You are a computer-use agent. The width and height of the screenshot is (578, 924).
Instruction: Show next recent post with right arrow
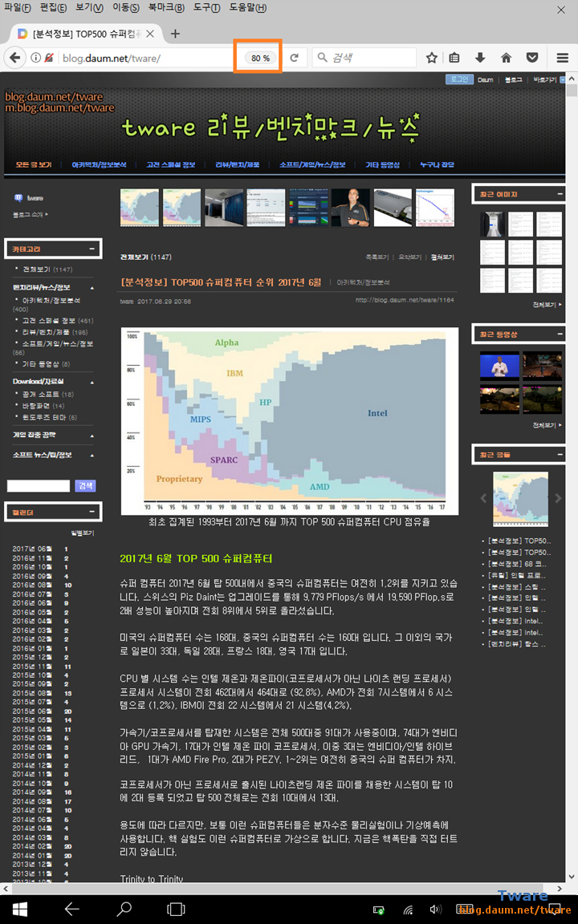(557, 499)
